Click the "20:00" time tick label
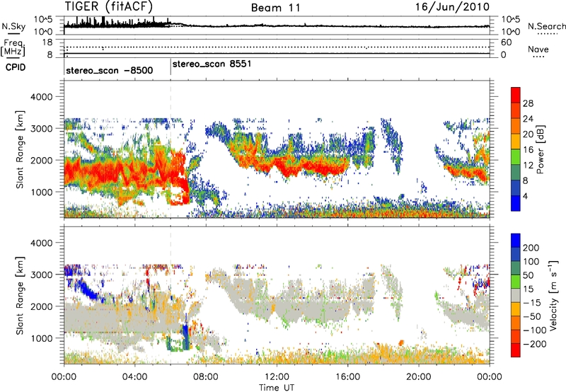The height and width of the screenshot is (392, 566). [418, 377]
